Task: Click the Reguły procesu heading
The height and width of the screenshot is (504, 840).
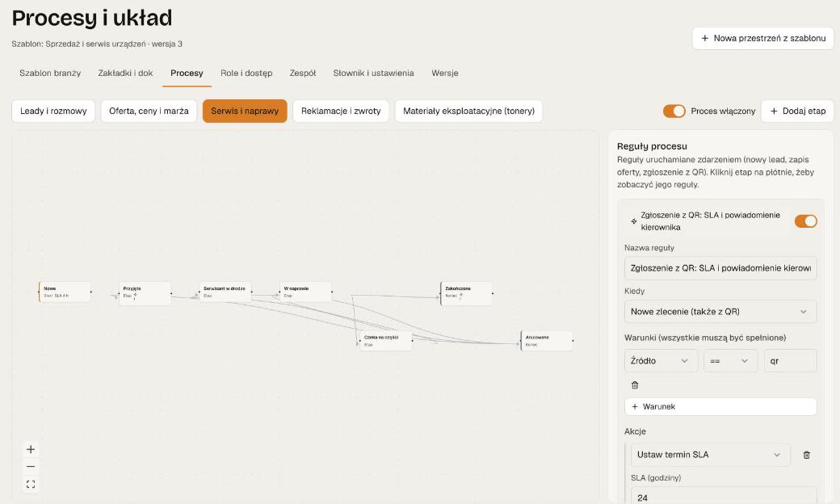Action: (x=652, y=146)
